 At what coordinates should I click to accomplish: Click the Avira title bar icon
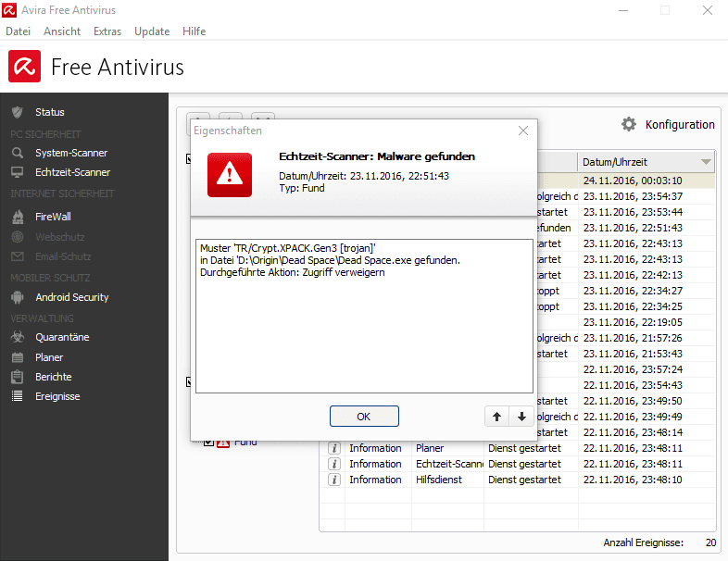pyautogui.click(x=9, y=10)
